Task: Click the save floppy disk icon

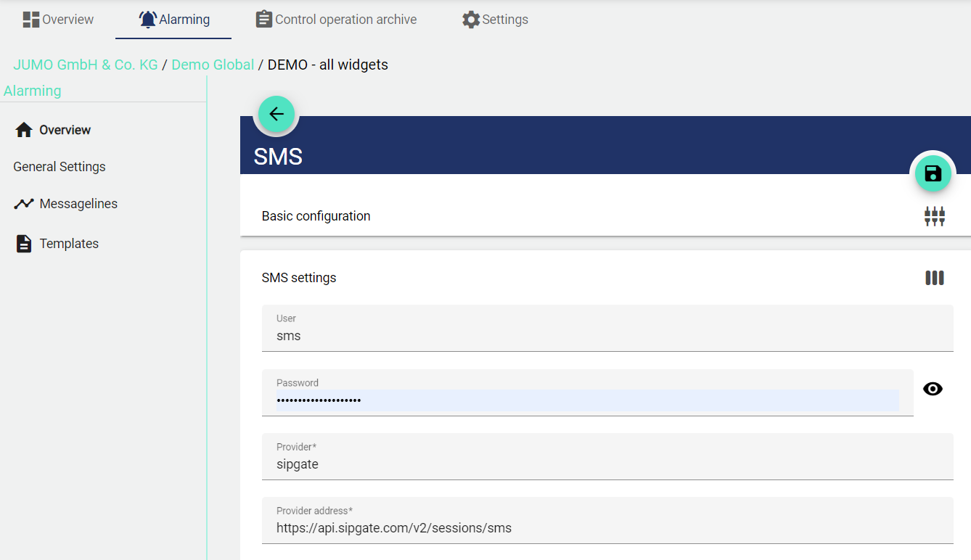Action: tap(933, 173)
